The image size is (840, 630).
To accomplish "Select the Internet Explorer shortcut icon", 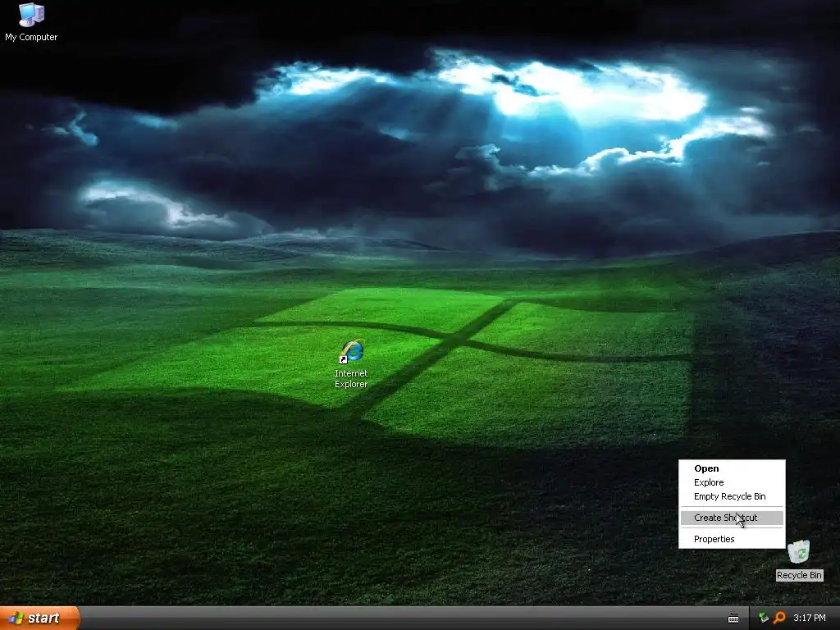I will [x=351, y=352].
